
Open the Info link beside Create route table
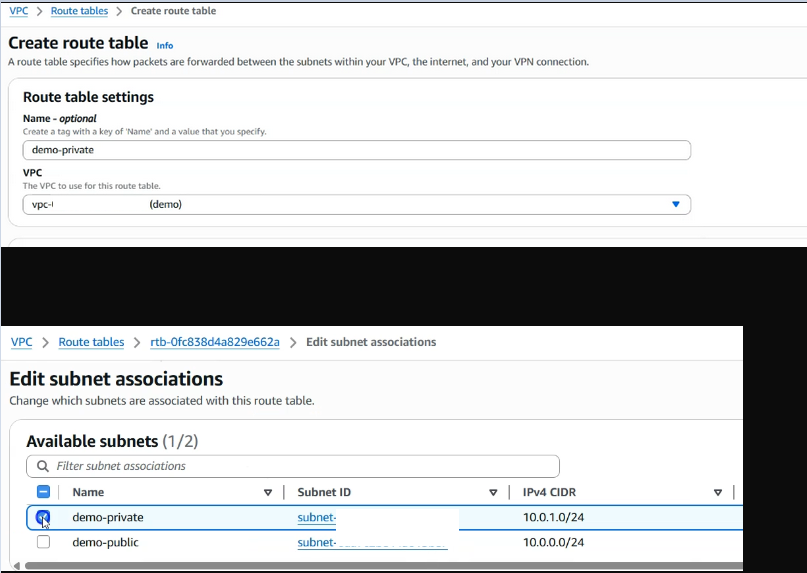click(x=165, y=45)
